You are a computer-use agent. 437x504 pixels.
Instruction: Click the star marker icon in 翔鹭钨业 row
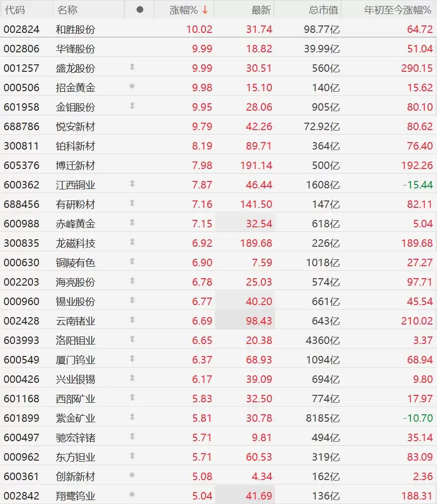[x=132, y=495]
